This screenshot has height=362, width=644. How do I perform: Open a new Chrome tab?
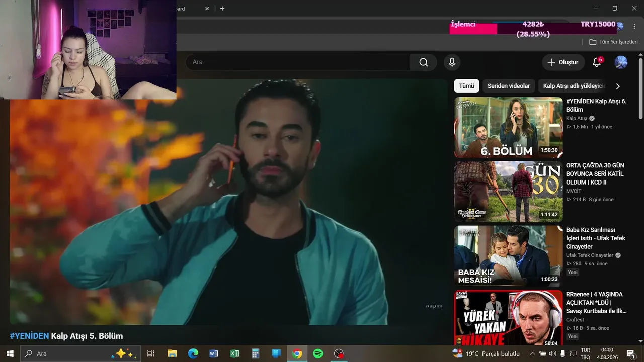(222, 9)
